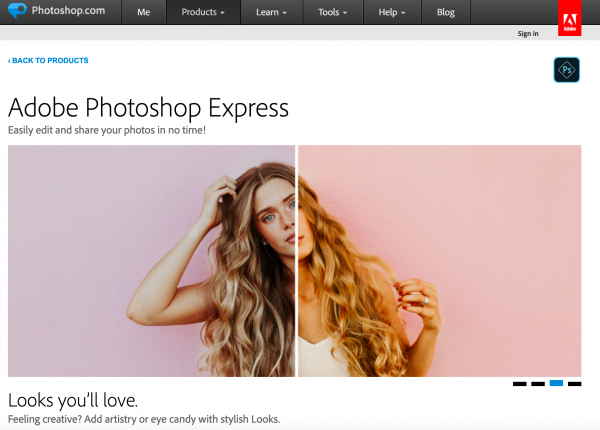Select the first carousel slide indicator

click(x=520, y=384)
